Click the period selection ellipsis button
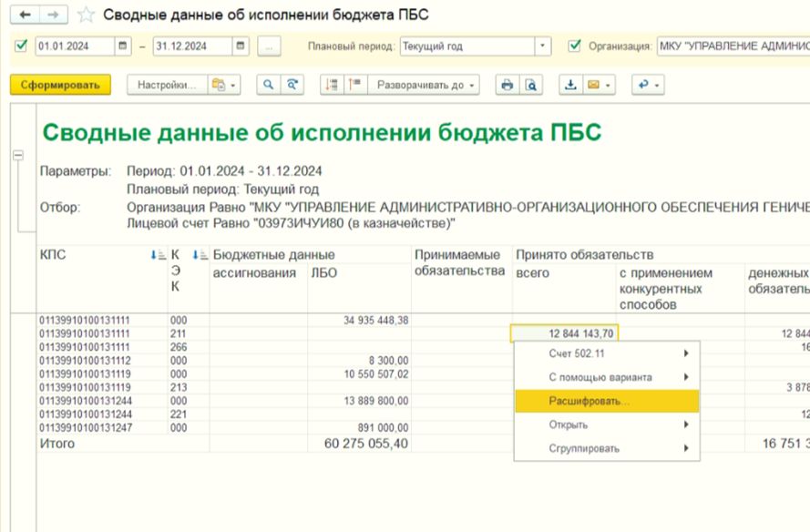 [x=269, y=46]
